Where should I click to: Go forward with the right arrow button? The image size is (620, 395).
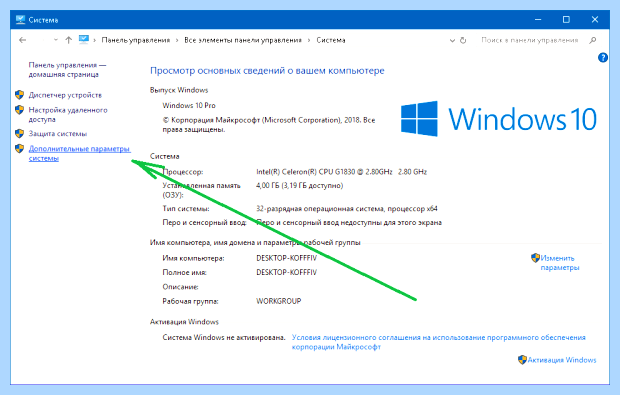click(x=42, y=40)
